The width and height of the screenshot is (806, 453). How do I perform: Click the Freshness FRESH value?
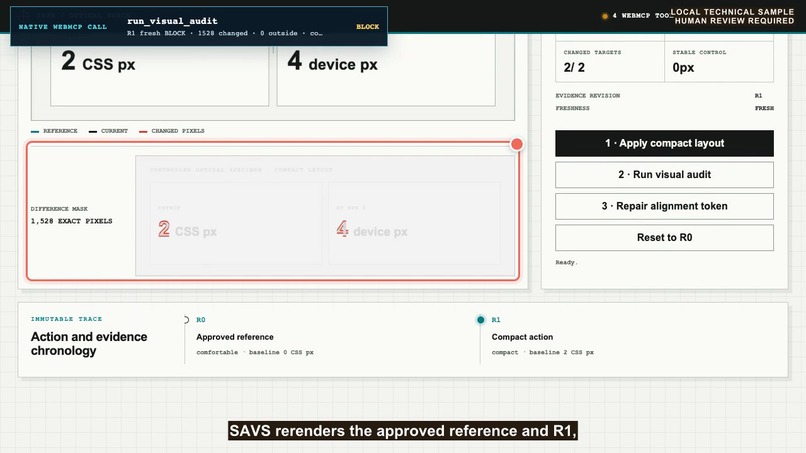(x=764, y=108)
